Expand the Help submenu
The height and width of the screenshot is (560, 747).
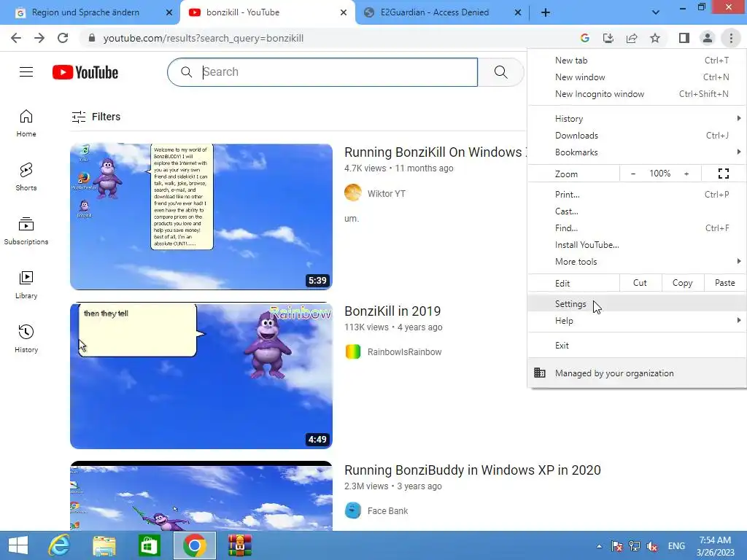[637, 321]
